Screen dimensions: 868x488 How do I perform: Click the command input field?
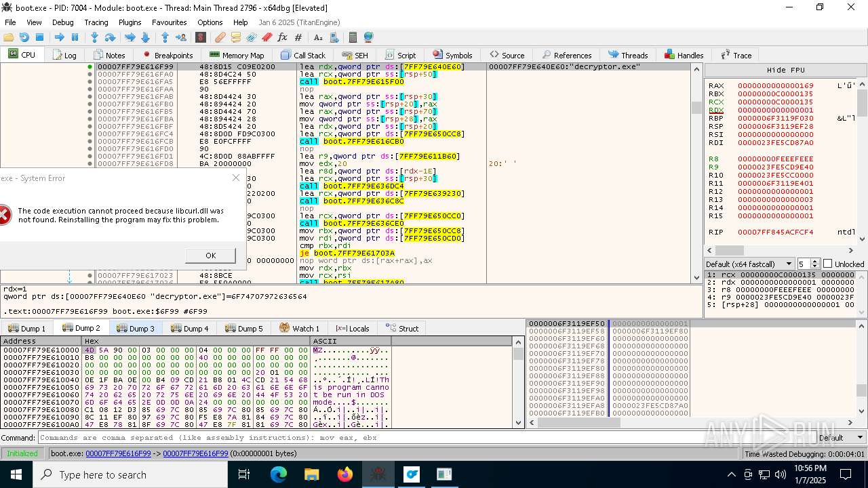[x=426, y=438]
